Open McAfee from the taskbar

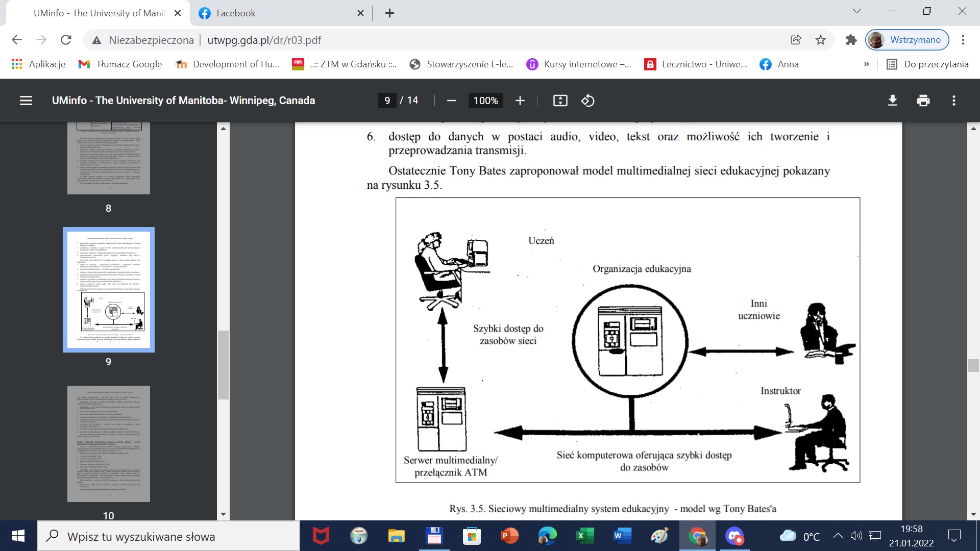(321, 536)
